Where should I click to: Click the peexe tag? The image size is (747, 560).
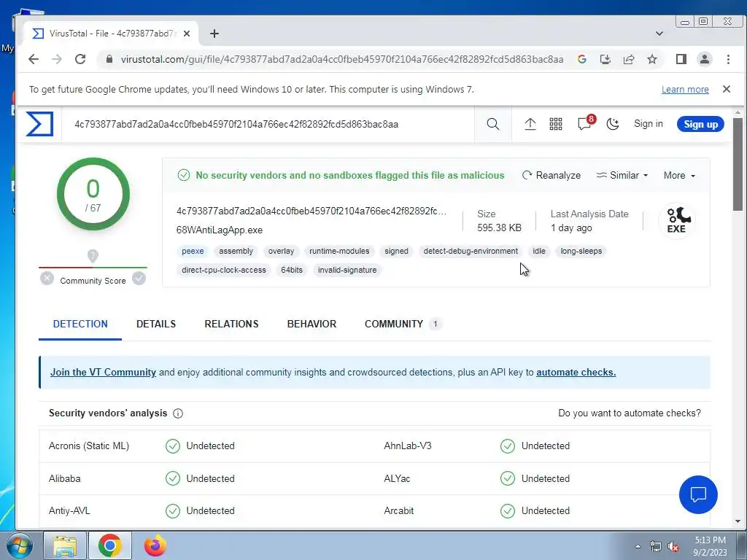tap(193, 251)
